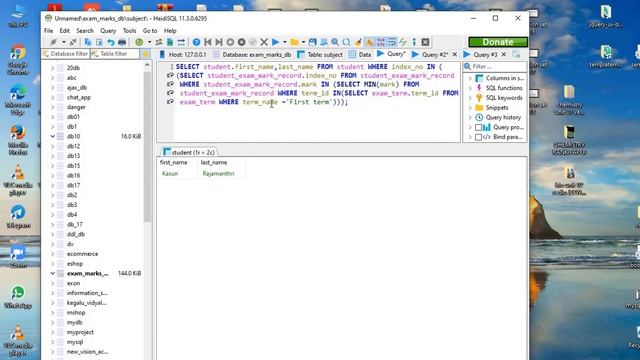
Task: Click the Print icon in toolbar
Action: coord(122,42)
